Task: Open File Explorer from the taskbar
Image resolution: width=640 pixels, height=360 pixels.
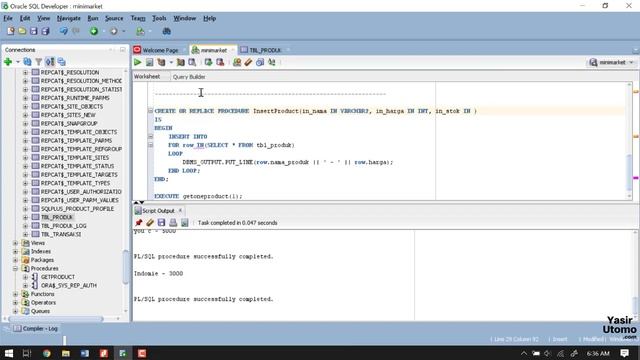Action: click(x=66, y=353)
